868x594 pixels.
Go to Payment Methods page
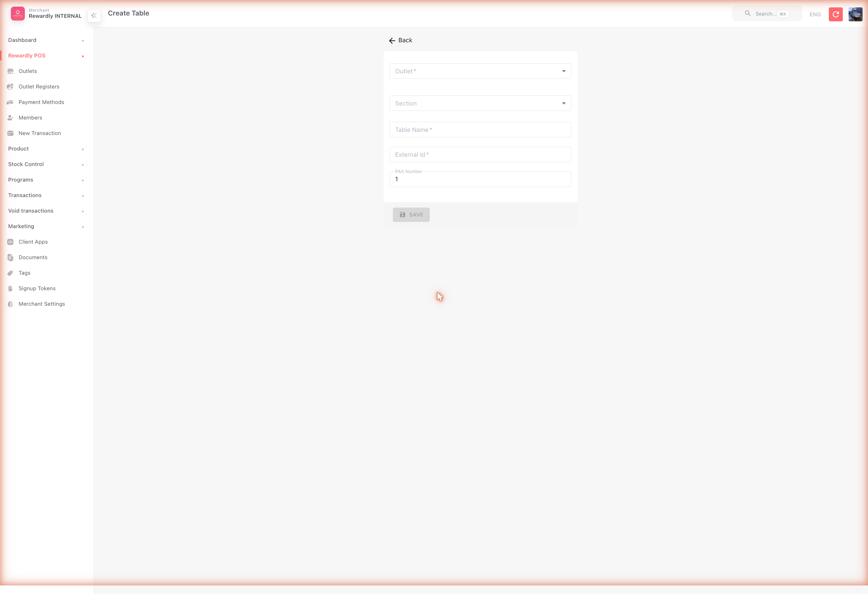click(x=41, y=102)
